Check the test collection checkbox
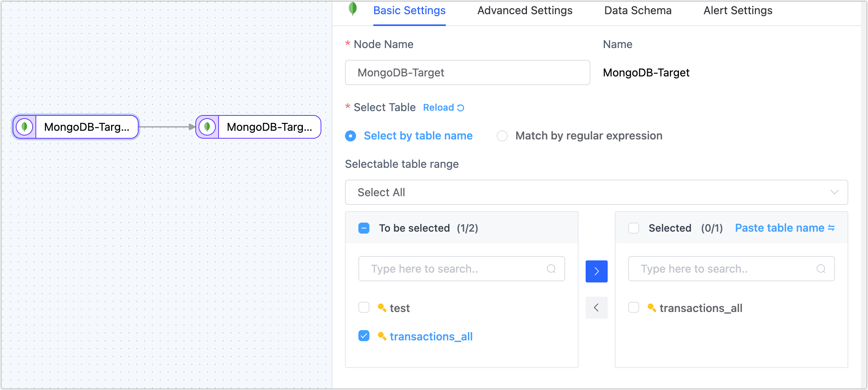868x390 pixels. click(x=364, y=307)
